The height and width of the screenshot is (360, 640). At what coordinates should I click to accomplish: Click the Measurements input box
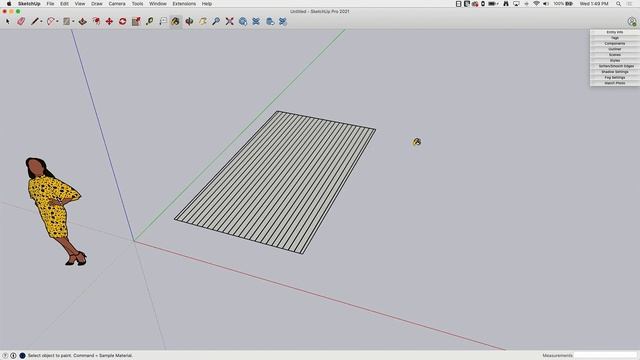coord(605,356)
